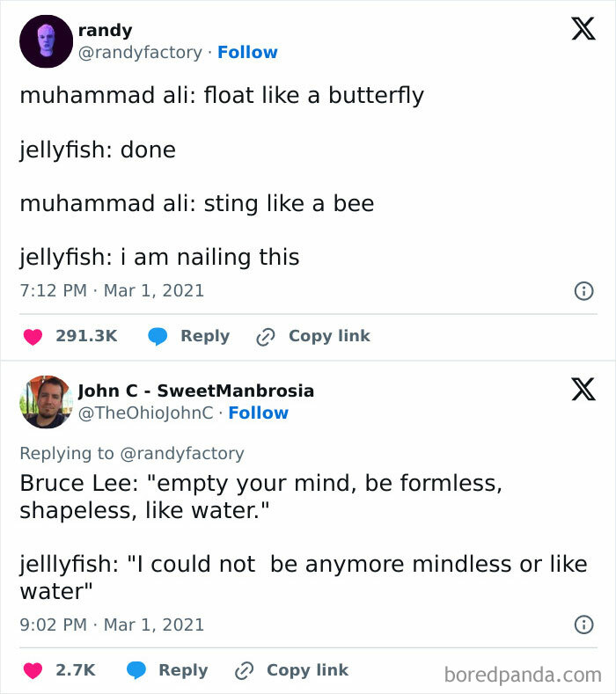Open the John C - SweetManbrosia display name

pos(195,391)
